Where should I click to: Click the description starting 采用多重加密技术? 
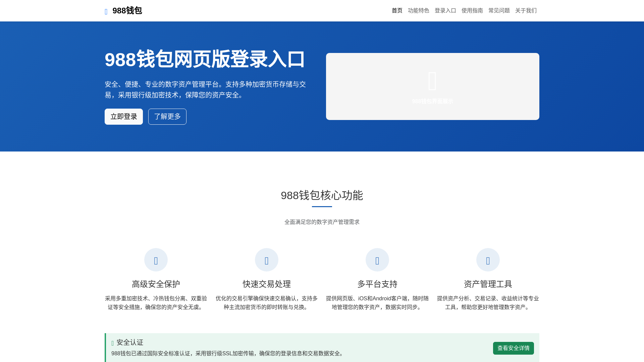tap(156, 303)
